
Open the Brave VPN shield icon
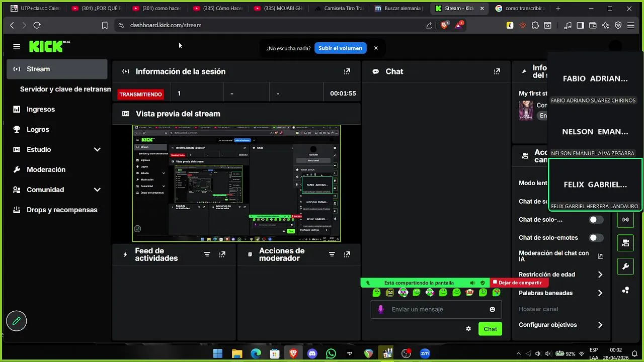click(x=618, y=25)
